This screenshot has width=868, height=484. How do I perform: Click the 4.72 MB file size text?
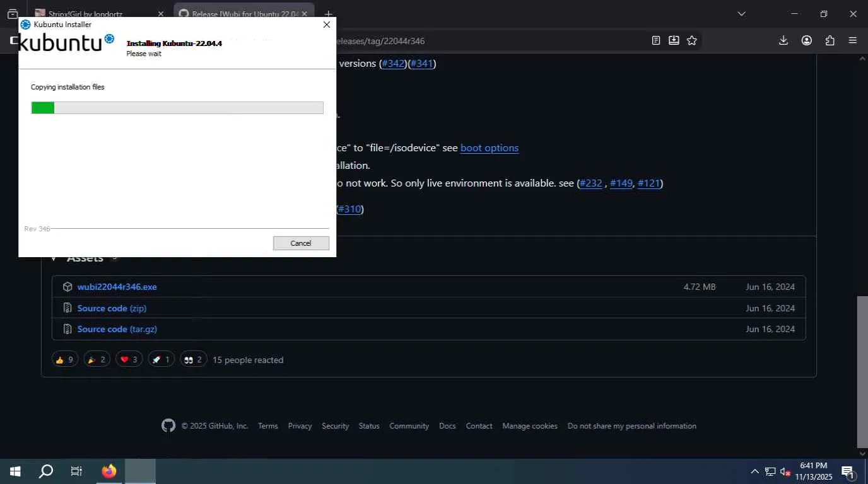point(700,287)
